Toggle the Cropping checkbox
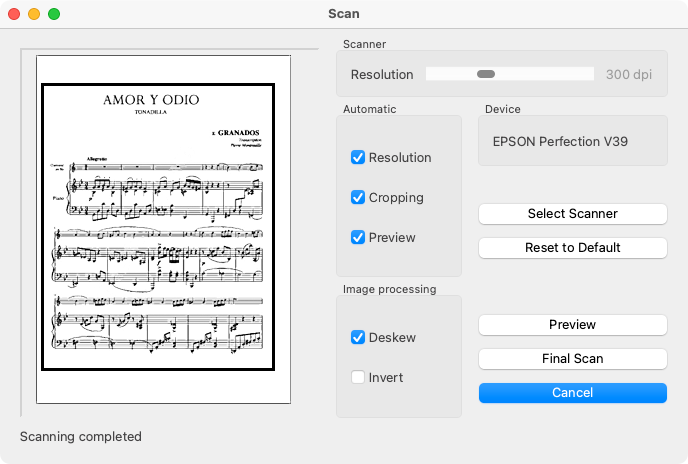 click(x=358, y=197)
